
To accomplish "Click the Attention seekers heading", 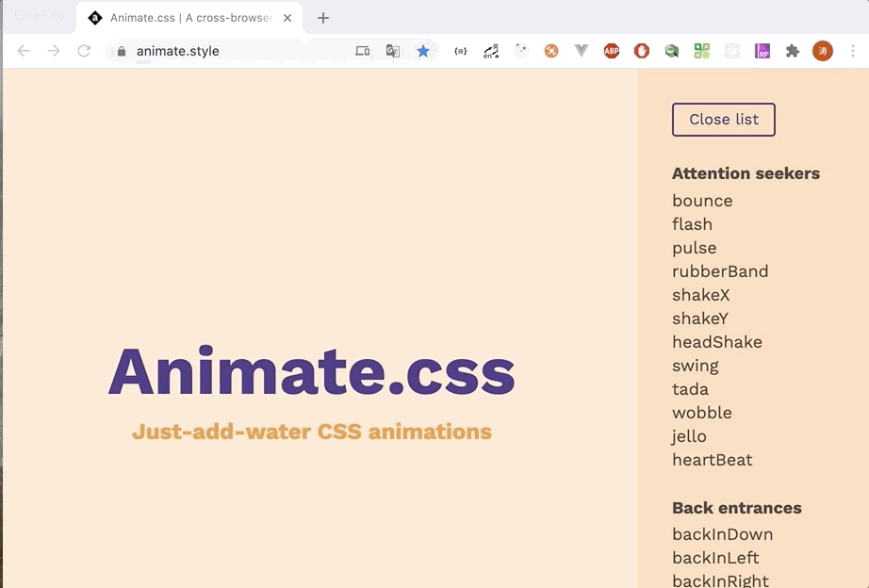I will pos(746,173).
